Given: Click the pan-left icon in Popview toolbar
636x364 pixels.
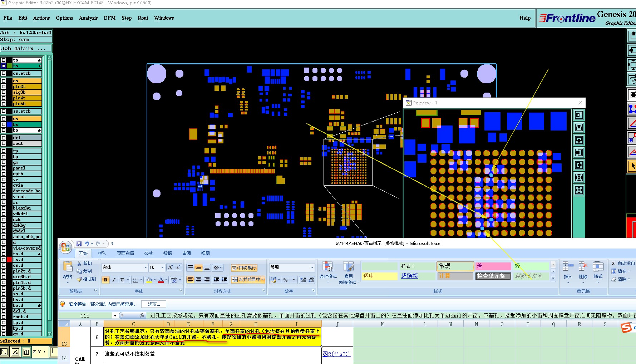Looking at the screenshot, I should (579, 152).
